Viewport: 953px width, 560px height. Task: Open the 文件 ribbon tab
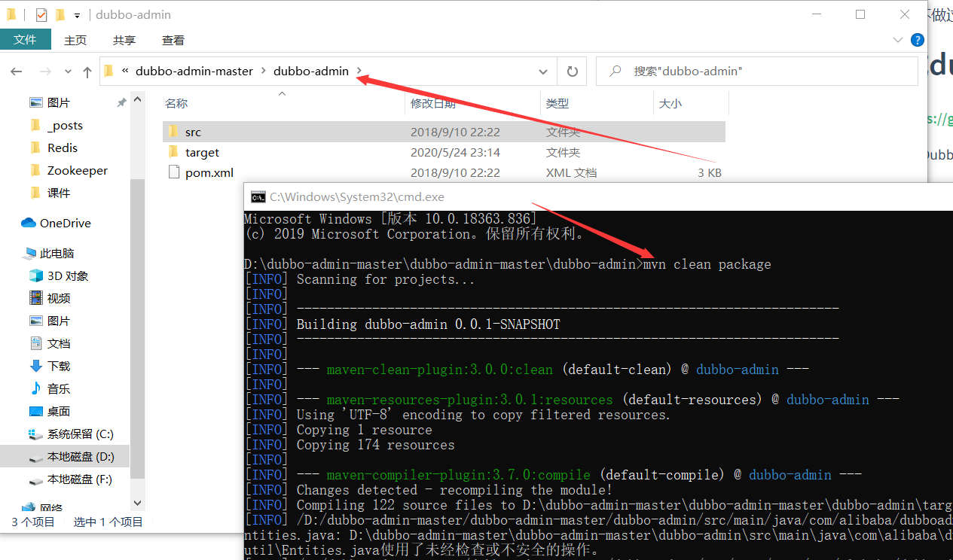[25, 40]
